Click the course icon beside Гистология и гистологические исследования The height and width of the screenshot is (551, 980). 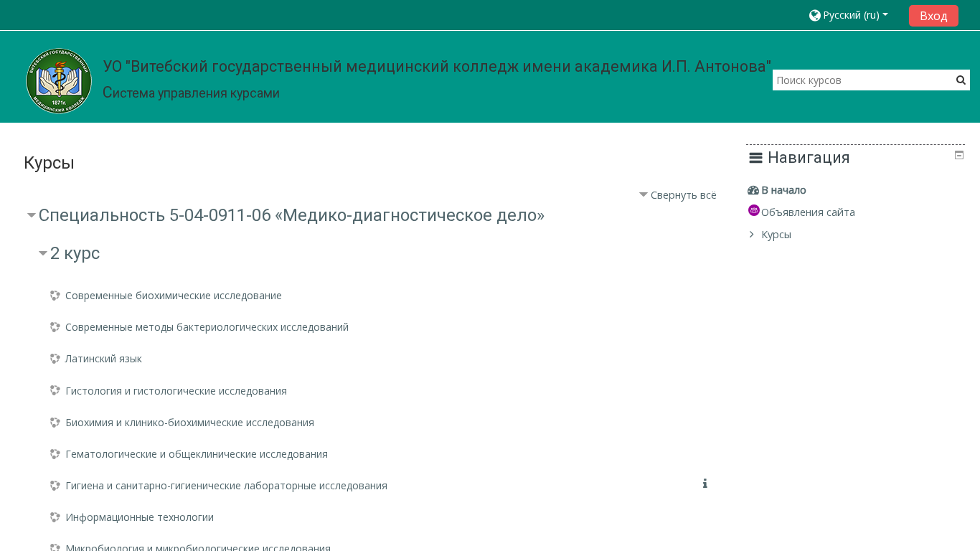click(55, 391)
